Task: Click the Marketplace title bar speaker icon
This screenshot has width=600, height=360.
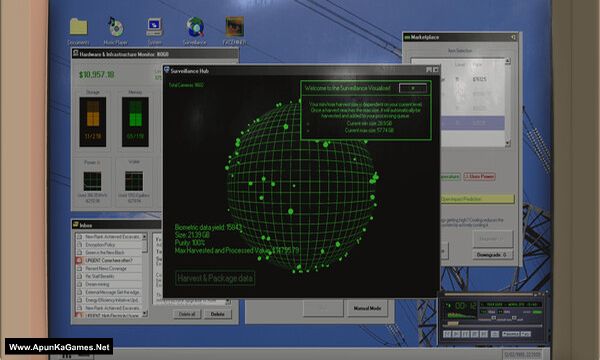Action: (513, 37)
